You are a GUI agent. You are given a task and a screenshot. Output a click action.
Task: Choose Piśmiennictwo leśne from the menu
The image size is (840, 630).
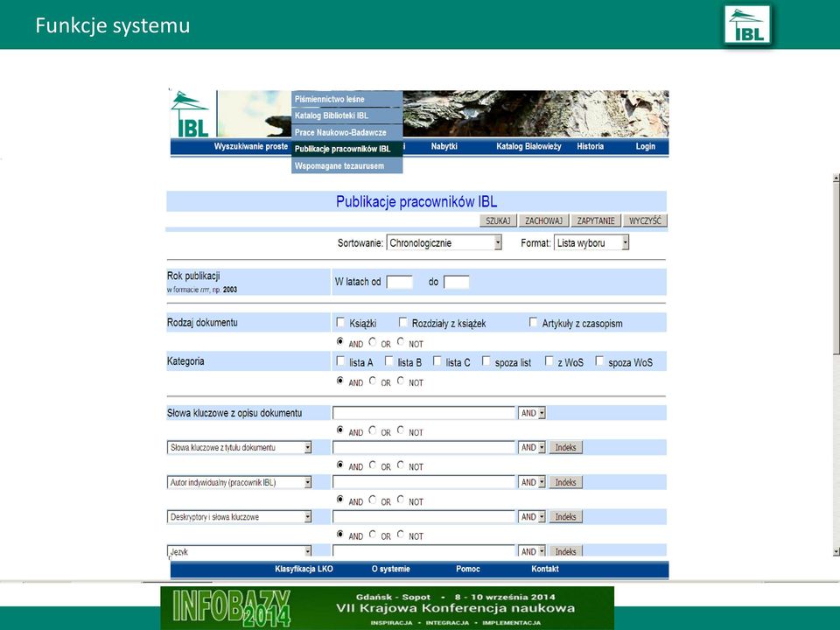pyautogui.click(x=347, y=99)
